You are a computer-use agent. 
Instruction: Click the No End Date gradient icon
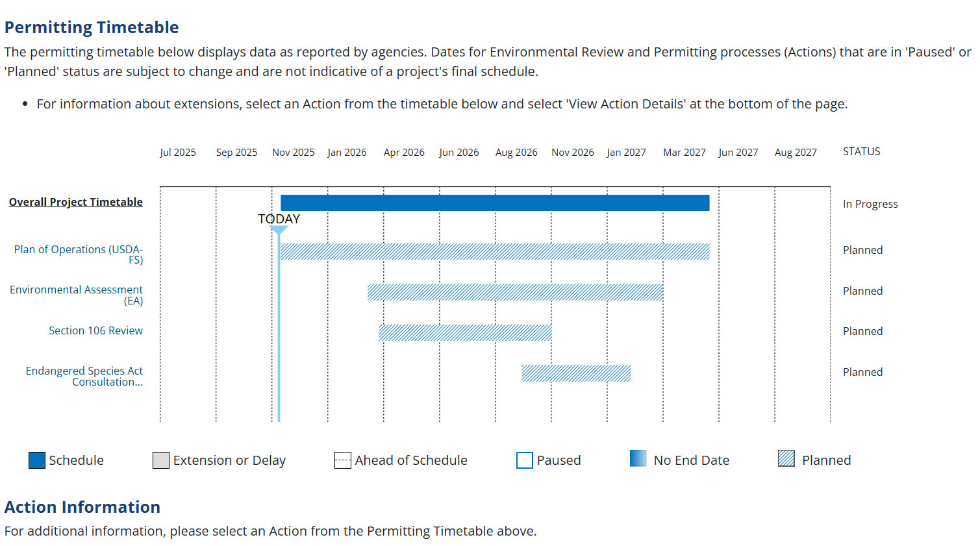[638, 458]
